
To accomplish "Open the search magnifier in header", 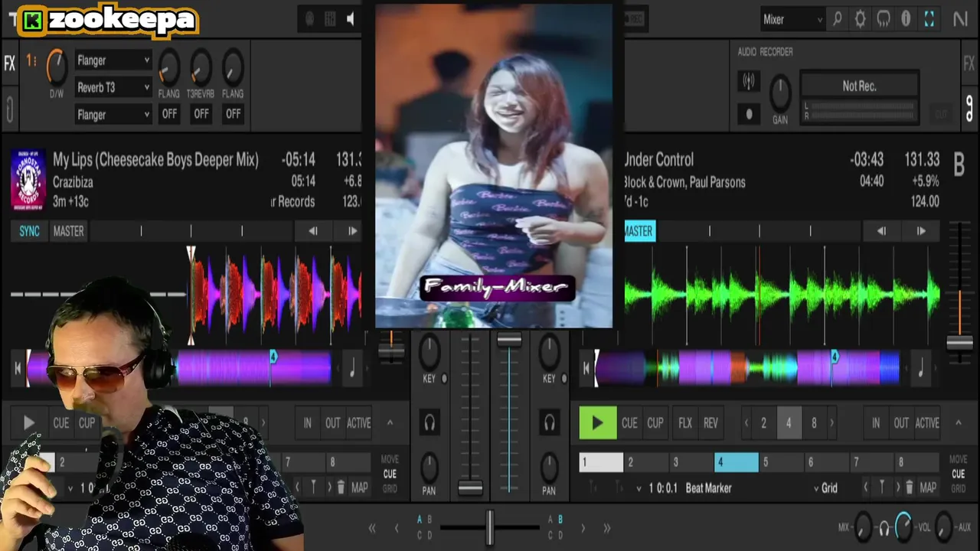I will click(x=837, y=19).
